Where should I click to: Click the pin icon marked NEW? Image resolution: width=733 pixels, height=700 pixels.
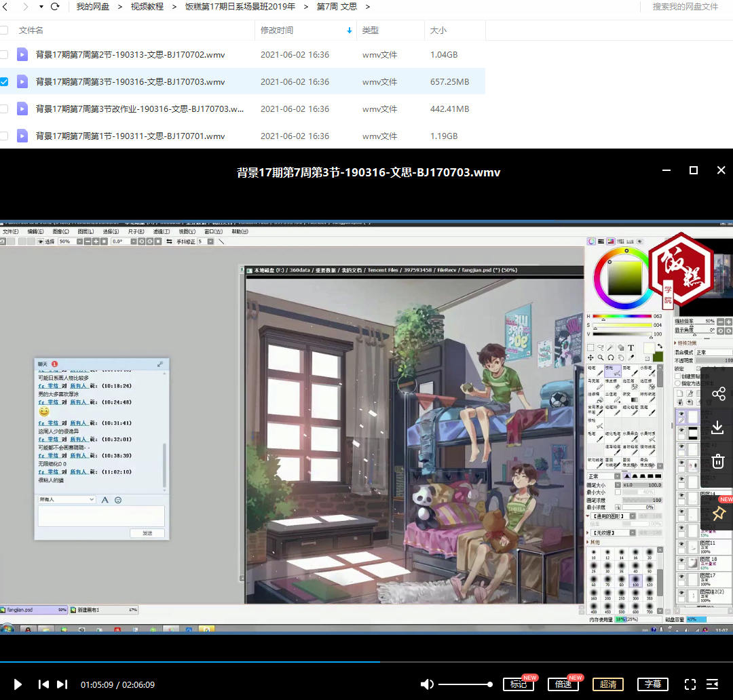pyautogui.click(x=718, y=513)
